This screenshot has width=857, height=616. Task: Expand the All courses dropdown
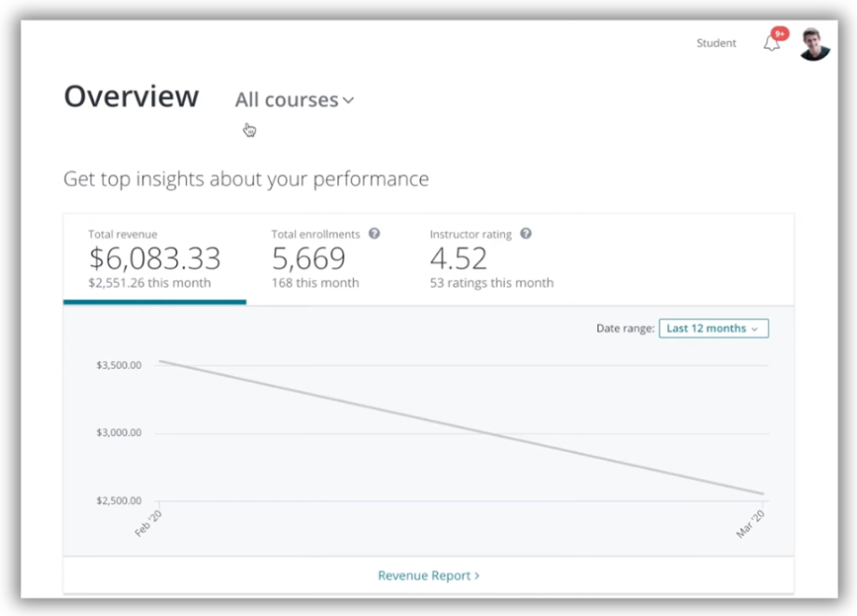(x=295, y=100)
